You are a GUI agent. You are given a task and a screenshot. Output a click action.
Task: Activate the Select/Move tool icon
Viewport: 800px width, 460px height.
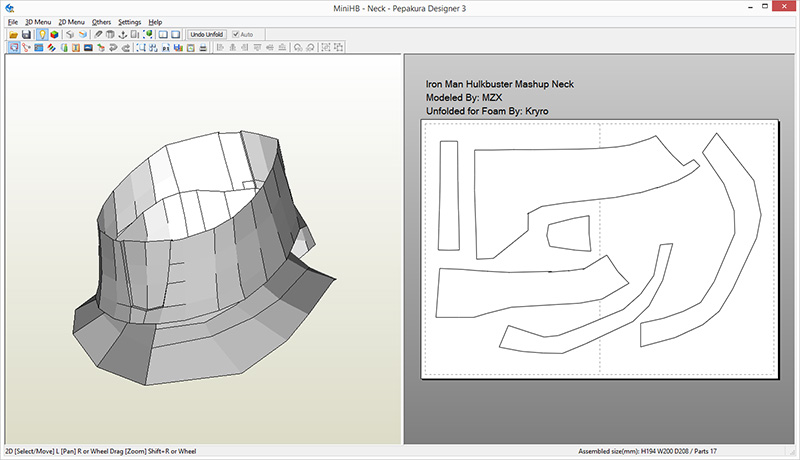click(14, 47)
